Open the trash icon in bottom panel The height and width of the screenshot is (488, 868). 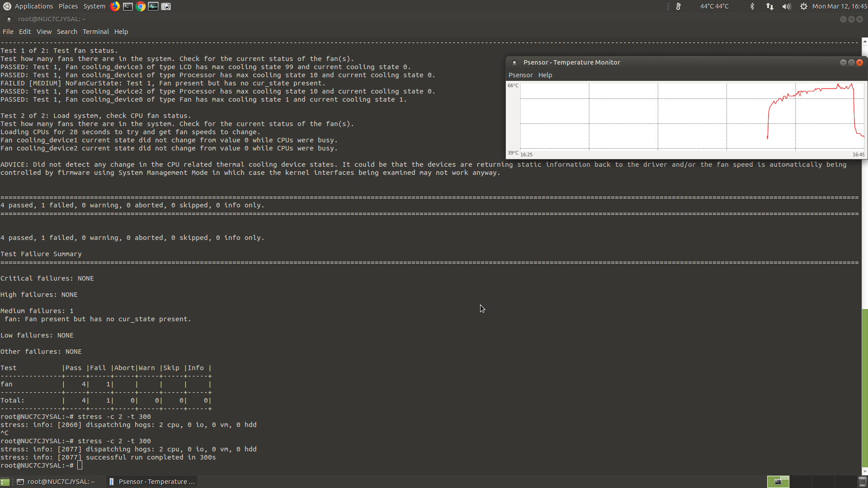(x=863, y=482)
